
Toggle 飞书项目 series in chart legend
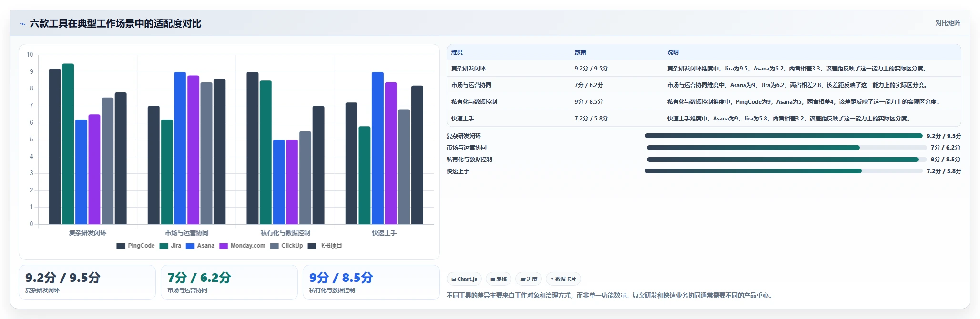pyautogui.click(x=325, y=246)
